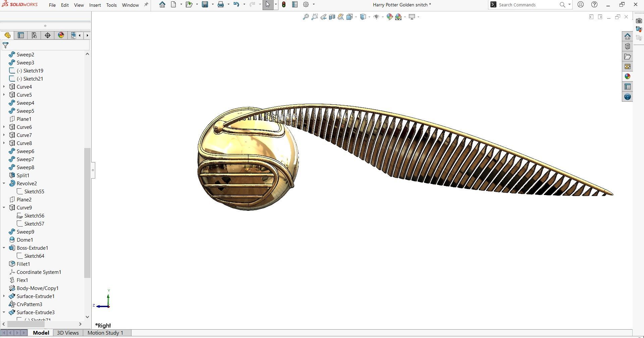
Task: Open View Palette in task pane
Action: coord(628,66)
